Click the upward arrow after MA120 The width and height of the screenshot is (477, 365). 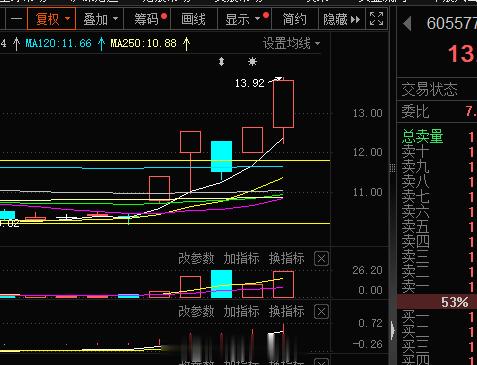coord(101,44)
